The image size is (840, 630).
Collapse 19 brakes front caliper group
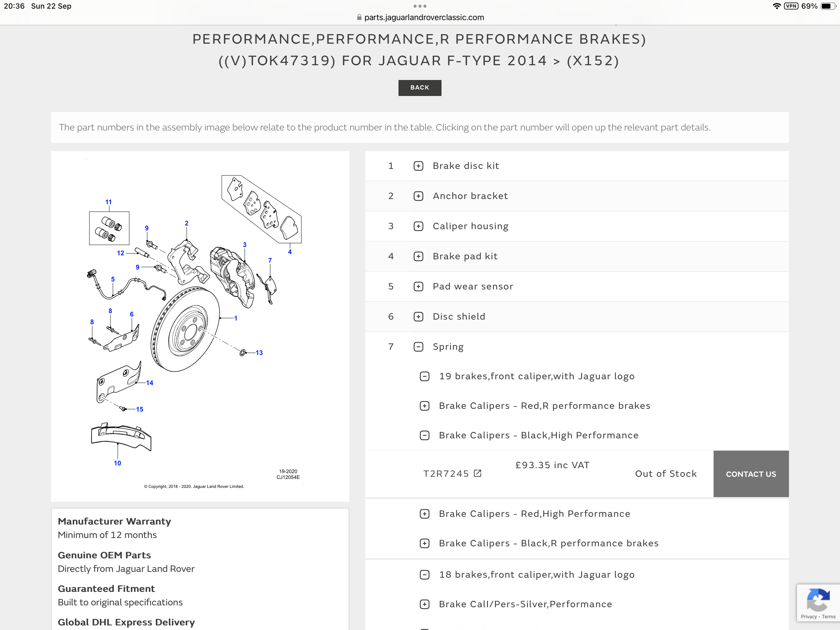coord(424,377)
